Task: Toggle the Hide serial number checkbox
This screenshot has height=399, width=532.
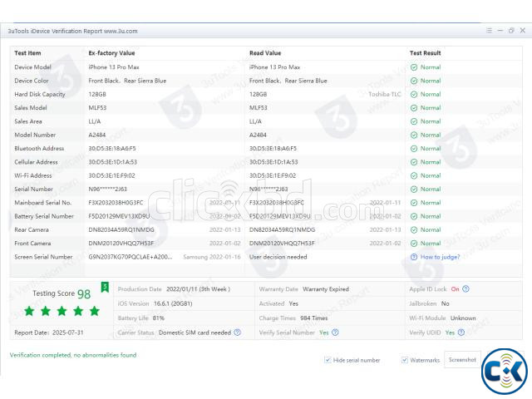Action: click(328, 360)
